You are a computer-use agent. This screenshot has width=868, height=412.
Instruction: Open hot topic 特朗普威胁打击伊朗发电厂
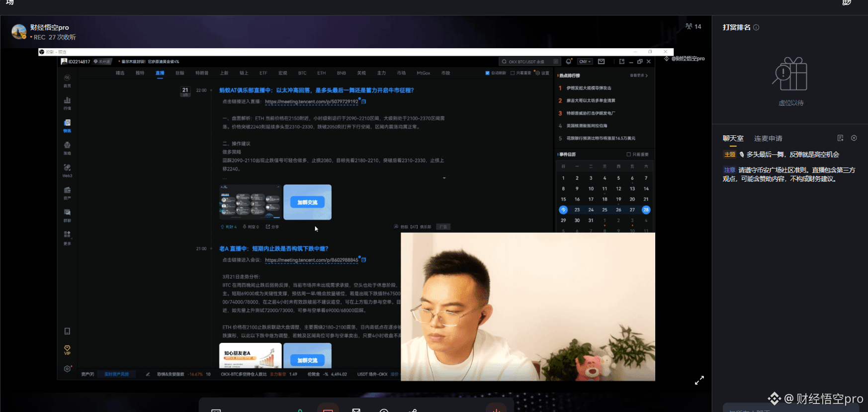coord(591,113)
